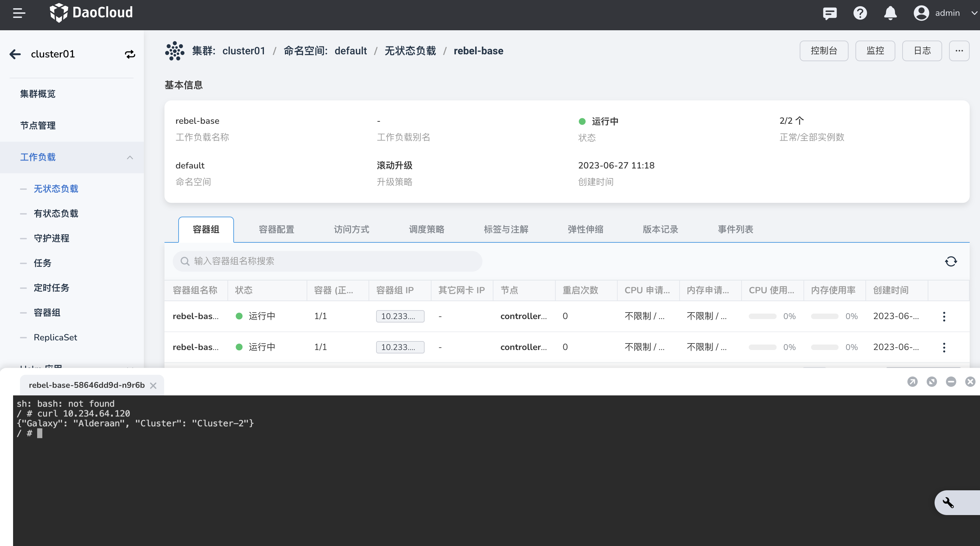The image size is (980, 546).
Task: Click the terminal disconnect circle-slash icon
Action: tap(932, 381)
